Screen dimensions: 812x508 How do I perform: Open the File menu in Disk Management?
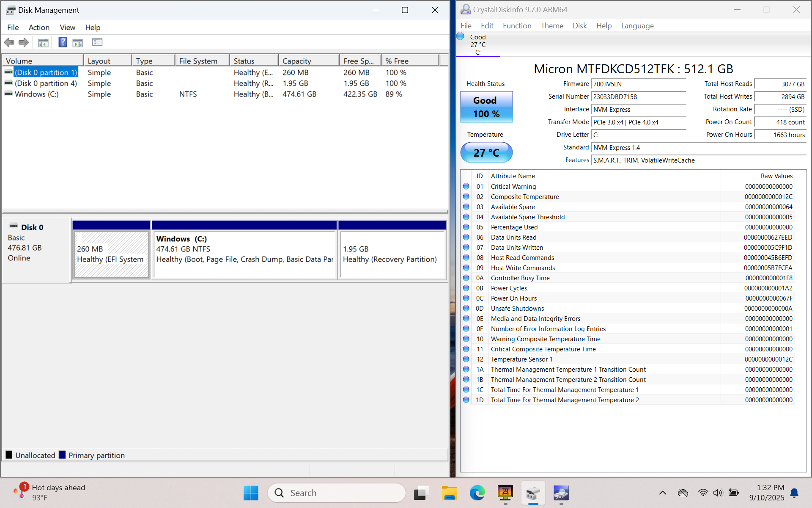coord(13,28)
